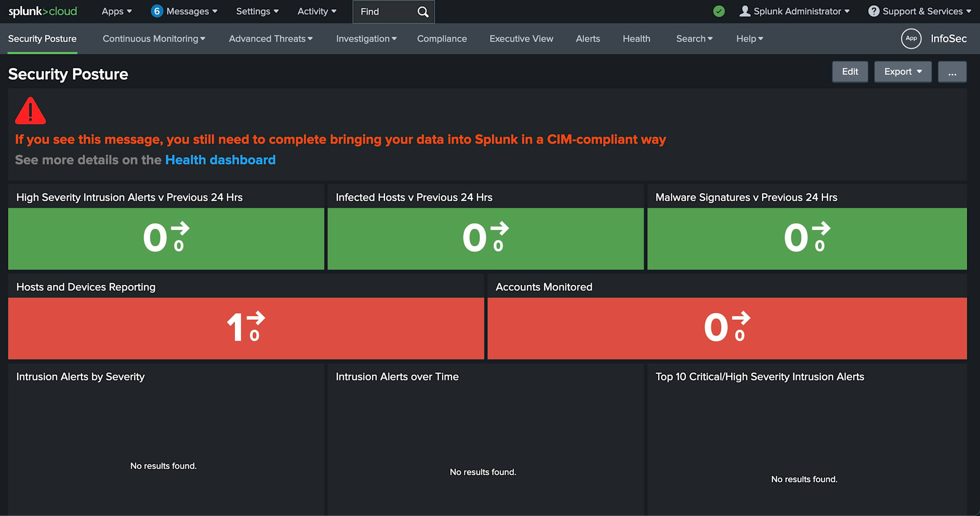
Task: Click the Accounts Monitored heading
Action: click(544, 287)
